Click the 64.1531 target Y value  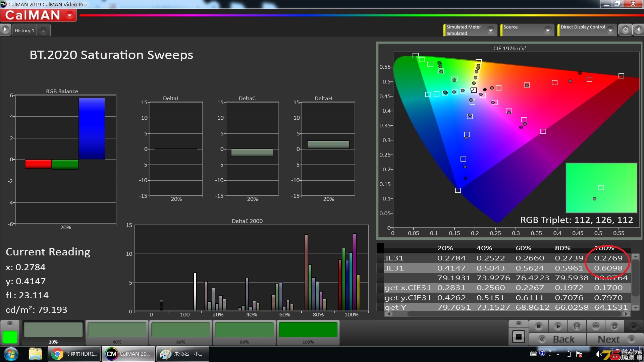tap(611, 307)
